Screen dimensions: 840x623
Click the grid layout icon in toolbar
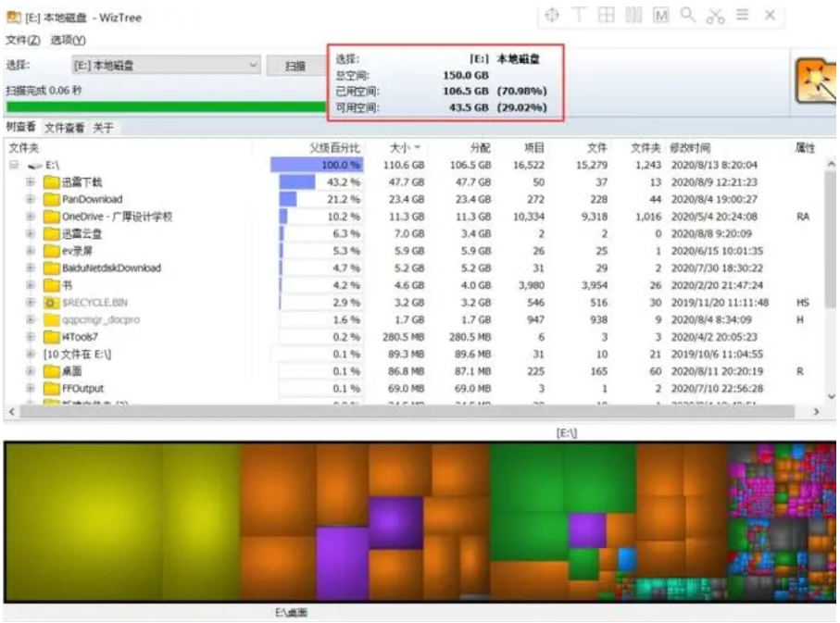pyautogui.click(x=606, y=15)
